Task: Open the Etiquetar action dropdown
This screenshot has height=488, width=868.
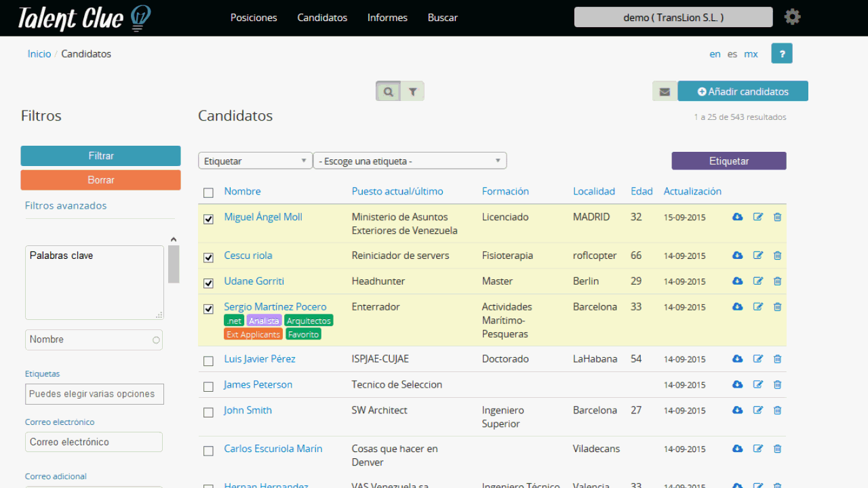Action: (255, 161)
